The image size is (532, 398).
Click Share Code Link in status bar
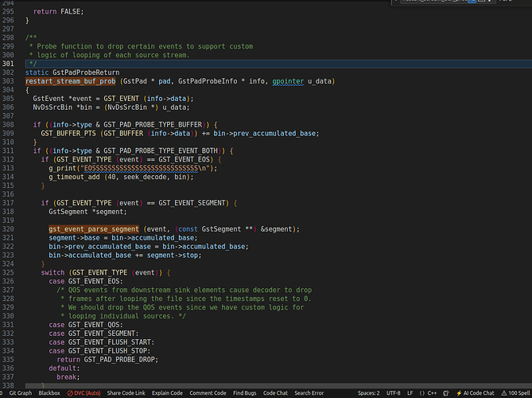(126, 393)
